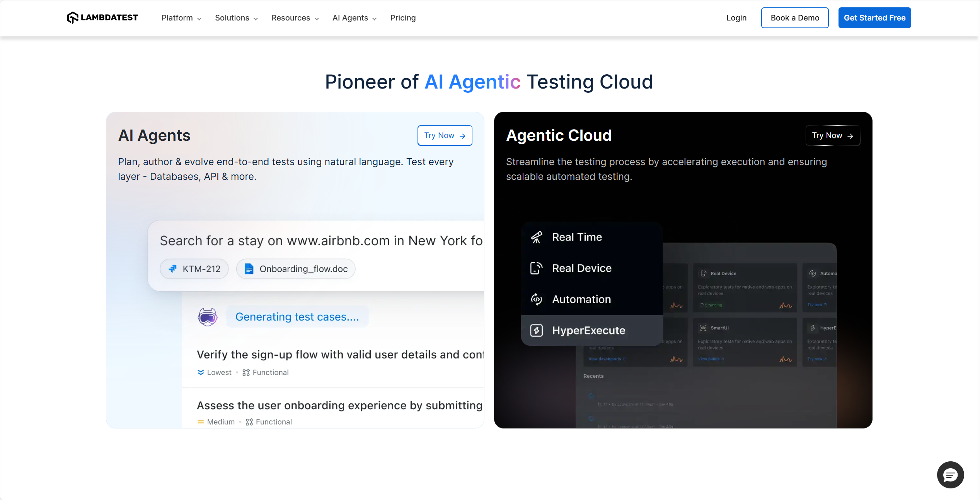
Task: Click the AI headset avatar icon
Action: [x=208, y=317]
